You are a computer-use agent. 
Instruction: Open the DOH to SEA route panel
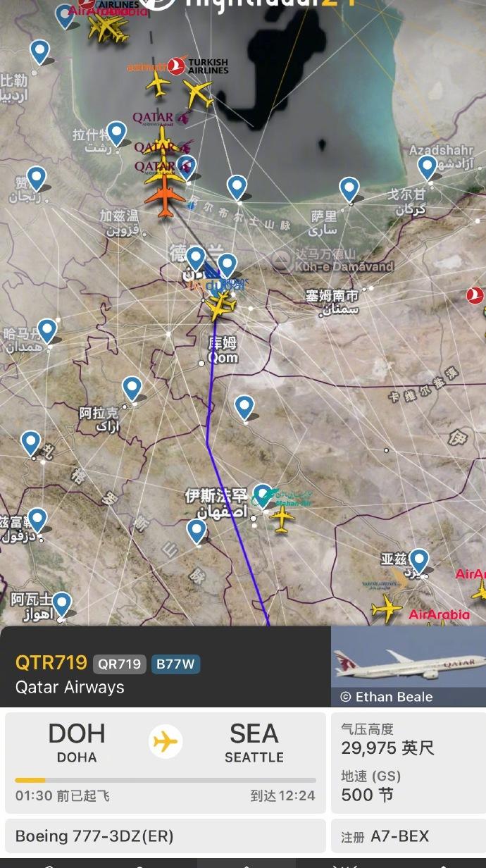point(166,762)
